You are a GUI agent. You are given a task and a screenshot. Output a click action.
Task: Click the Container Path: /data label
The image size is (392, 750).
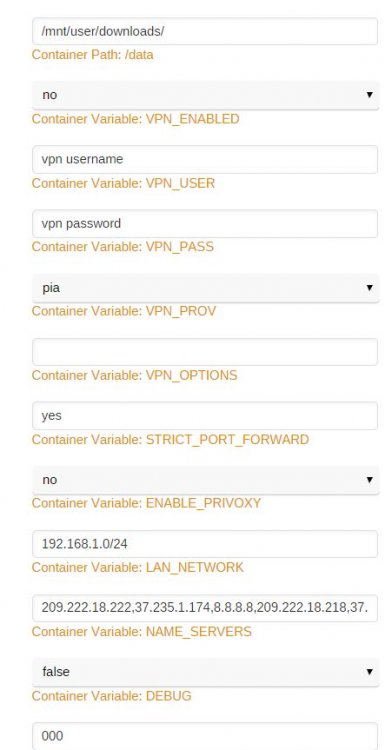(93, 55)
